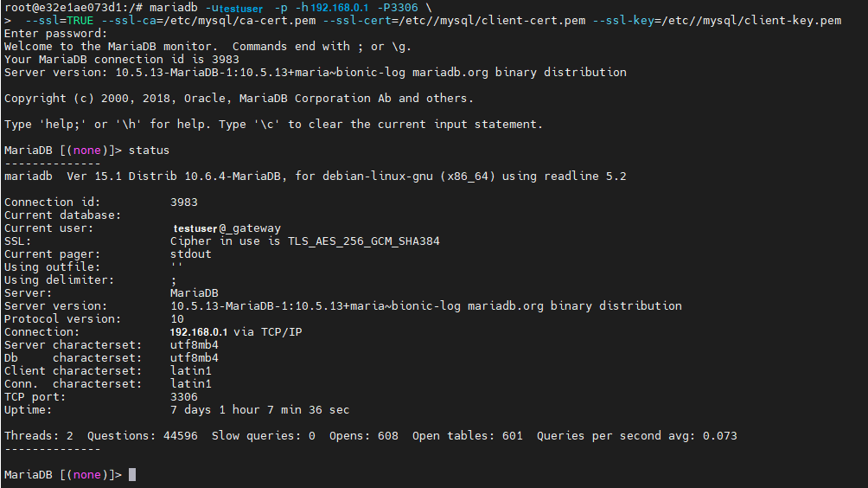This screenshot has height=488, width=868.
Task: Click the 'Current database:' label
Action: [62, 215]
